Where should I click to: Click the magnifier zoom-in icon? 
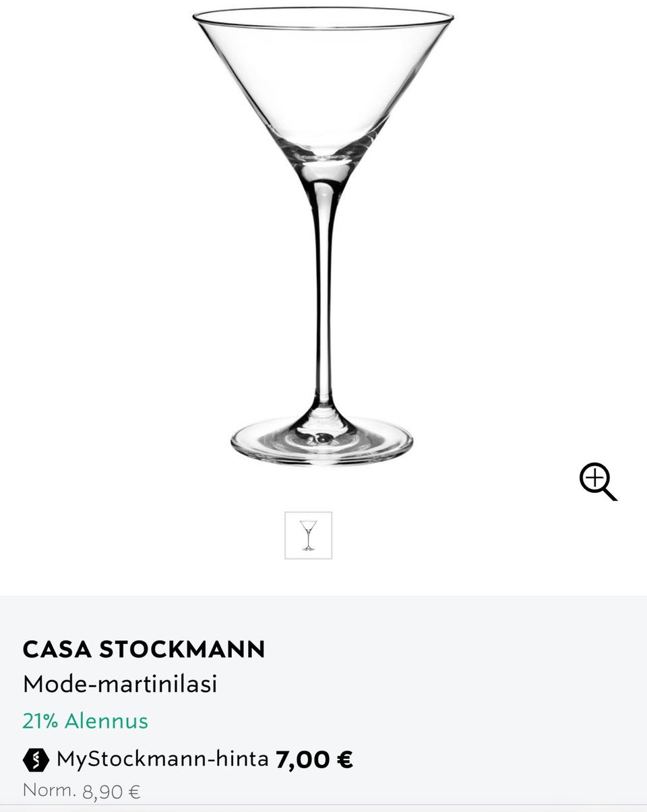598,482
